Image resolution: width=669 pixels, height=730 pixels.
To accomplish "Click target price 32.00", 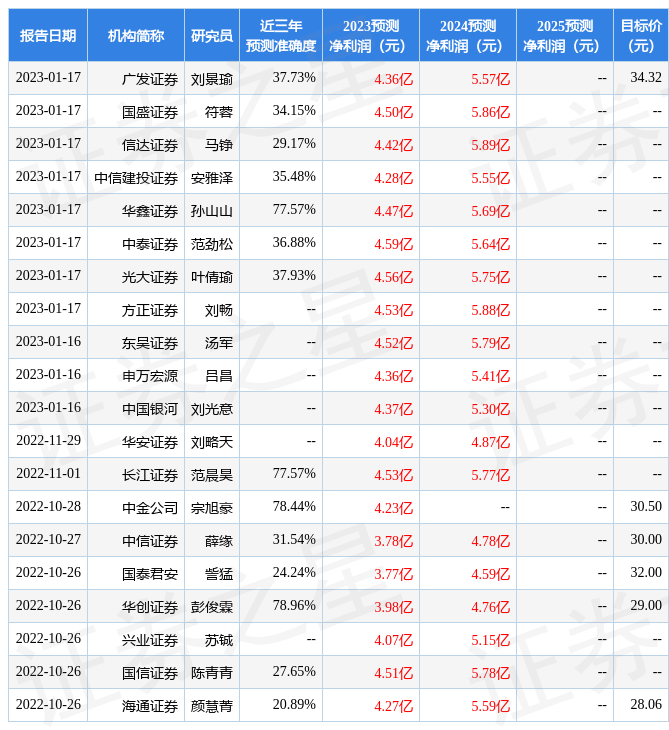I will (x=646, y=572).
